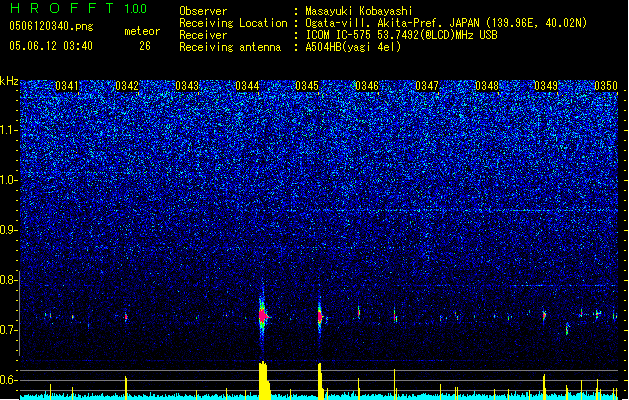Click the 0.7 kHz axis label
This screenshot has height=400, width=629.
click(x=9, y=330)
